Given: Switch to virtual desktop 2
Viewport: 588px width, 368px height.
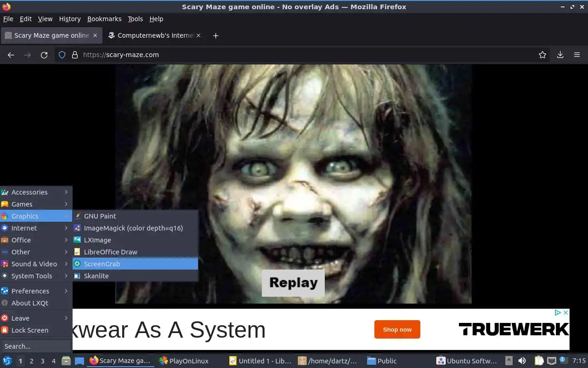Looking at the screenshot, I should tap(31, 361).
